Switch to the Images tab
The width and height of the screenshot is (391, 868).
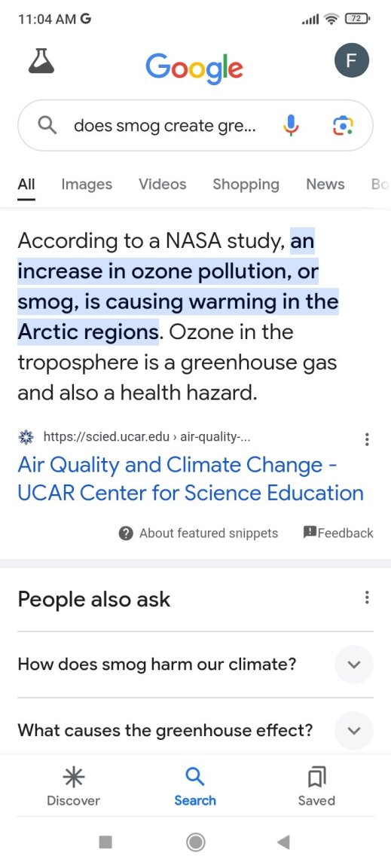87,185
